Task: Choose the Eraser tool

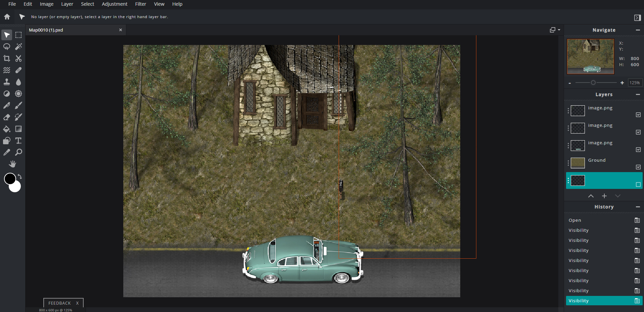Action: click(7, 117)
